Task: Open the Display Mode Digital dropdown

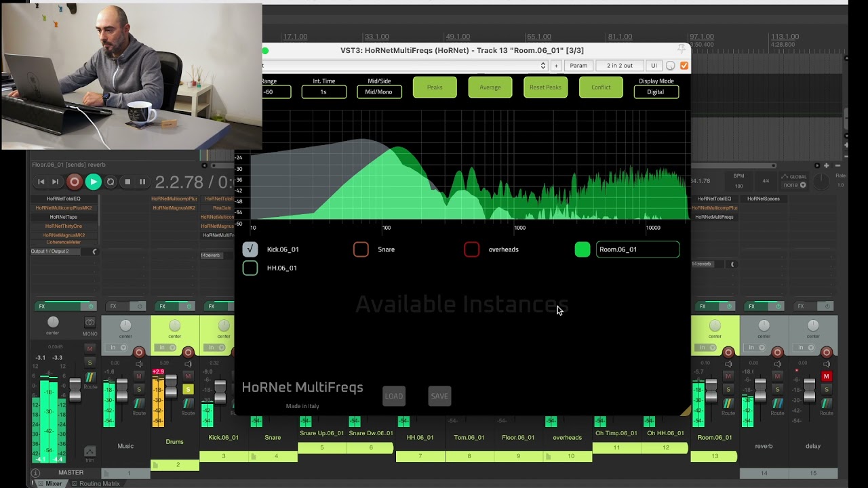Action: (656, 92)
